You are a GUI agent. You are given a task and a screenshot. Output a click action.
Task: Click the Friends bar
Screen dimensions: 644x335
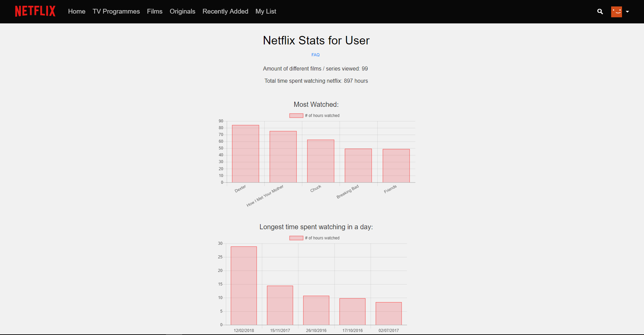396,166
